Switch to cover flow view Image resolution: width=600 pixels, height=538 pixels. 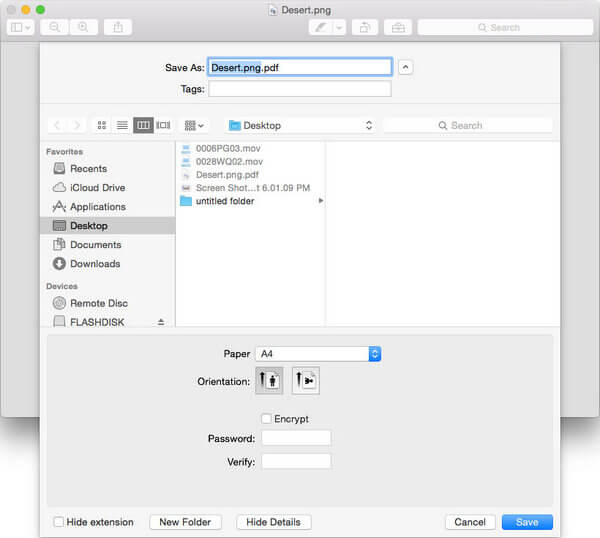(163, 125)
